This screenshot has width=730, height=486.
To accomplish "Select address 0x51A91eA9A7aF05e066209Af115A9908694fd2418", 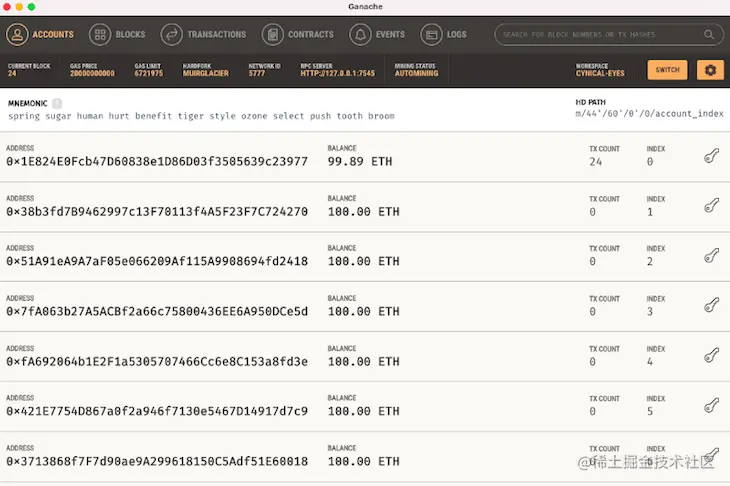I will [157, 262].
